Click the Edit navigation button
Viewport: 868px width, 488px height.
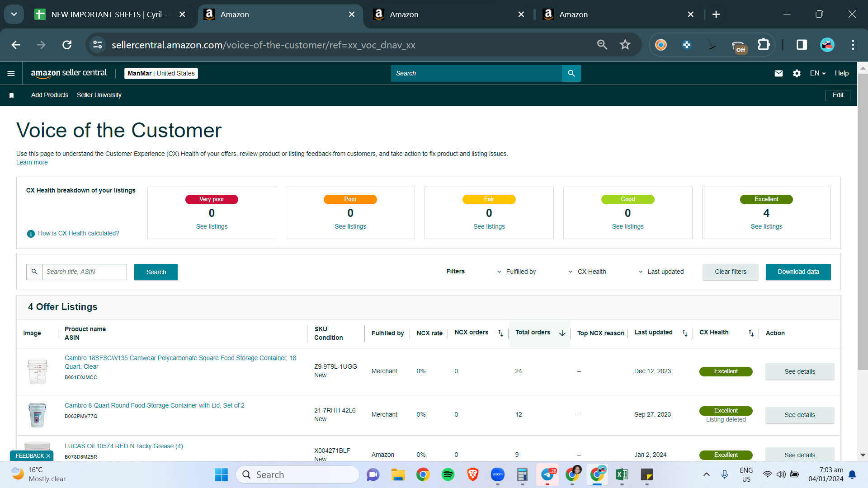pos(838,95)
